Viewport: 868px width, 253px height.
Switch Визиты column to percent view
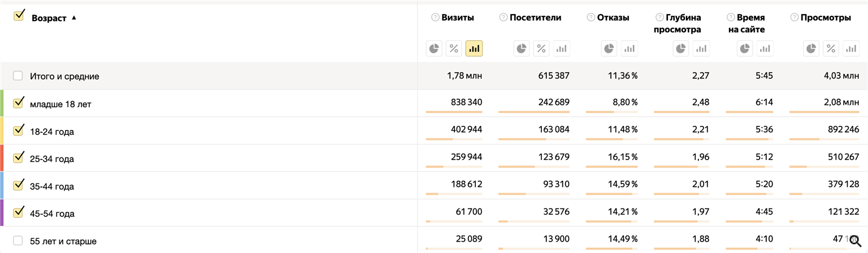pyautogui.click(x=454, y=49)
